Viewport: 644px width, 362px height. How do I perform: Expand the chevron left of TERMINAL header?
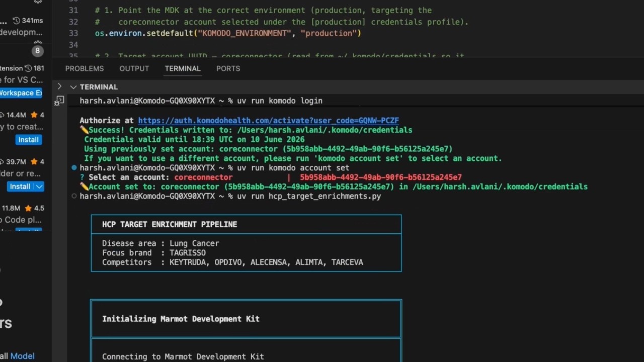click(59, 86)
